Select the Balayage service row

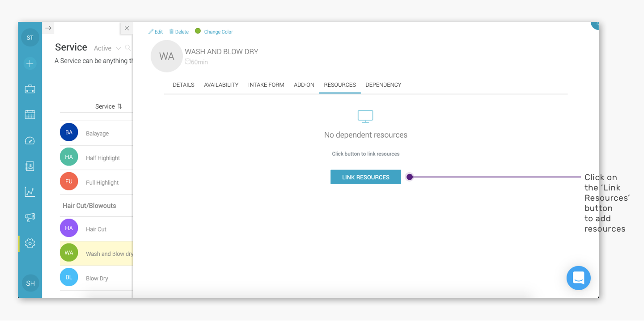point(96,133)
